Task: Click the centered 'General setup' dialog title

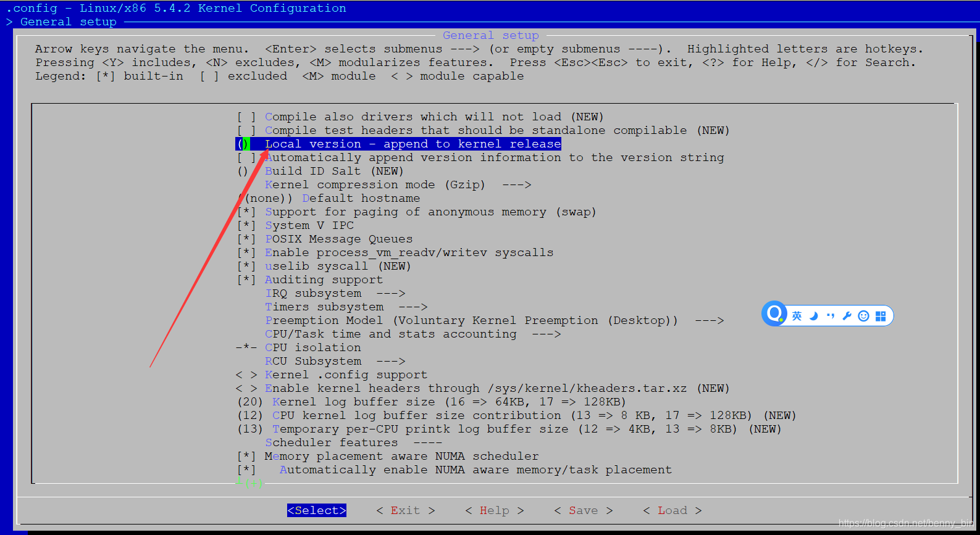Action: (491, 35)
